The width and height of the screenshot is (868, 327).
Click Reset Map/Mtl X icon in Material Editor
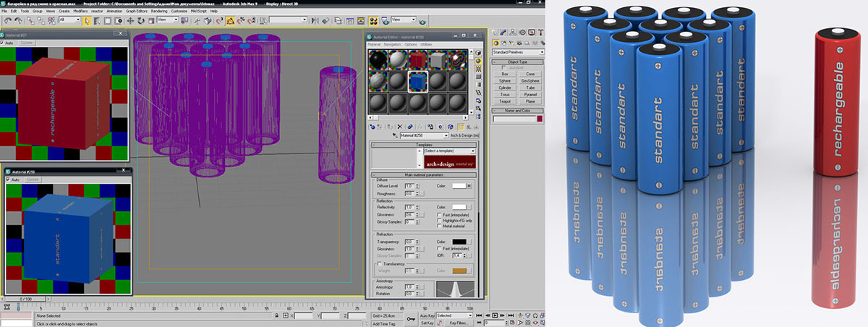pos(400,127)
